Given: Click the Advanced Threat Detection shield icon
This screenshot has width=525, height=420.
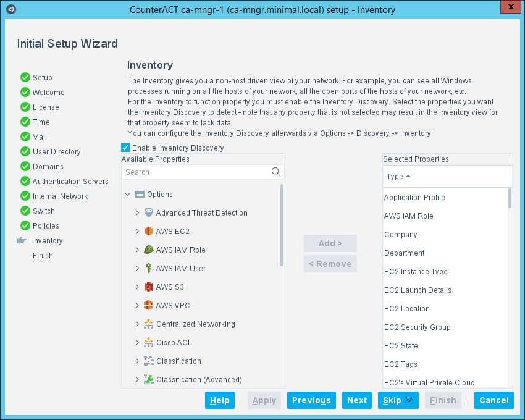Looking at the screenshot, I should (149, 212).
